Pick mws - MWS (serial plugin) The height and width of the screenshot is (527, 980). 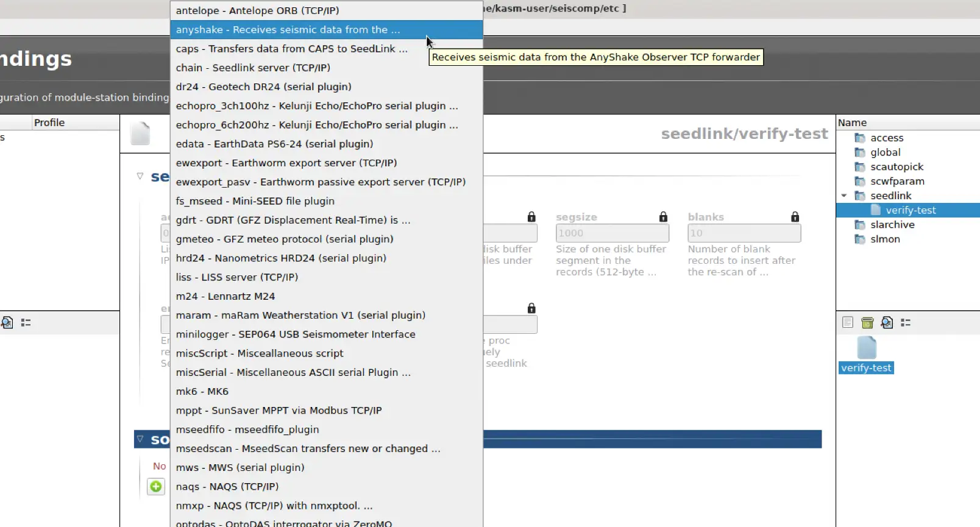327,467
